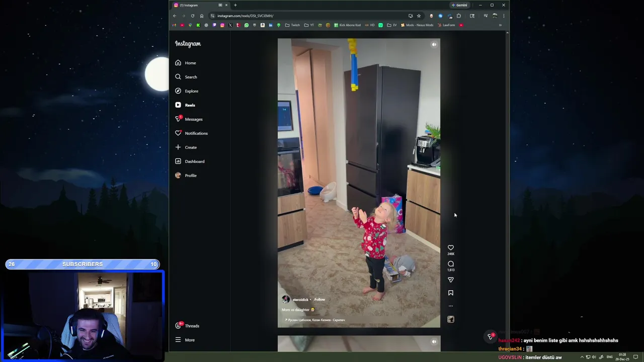Open Reels in the Instagram sidebar
This screenshot has height=362, width=644.
pos(185,105)
